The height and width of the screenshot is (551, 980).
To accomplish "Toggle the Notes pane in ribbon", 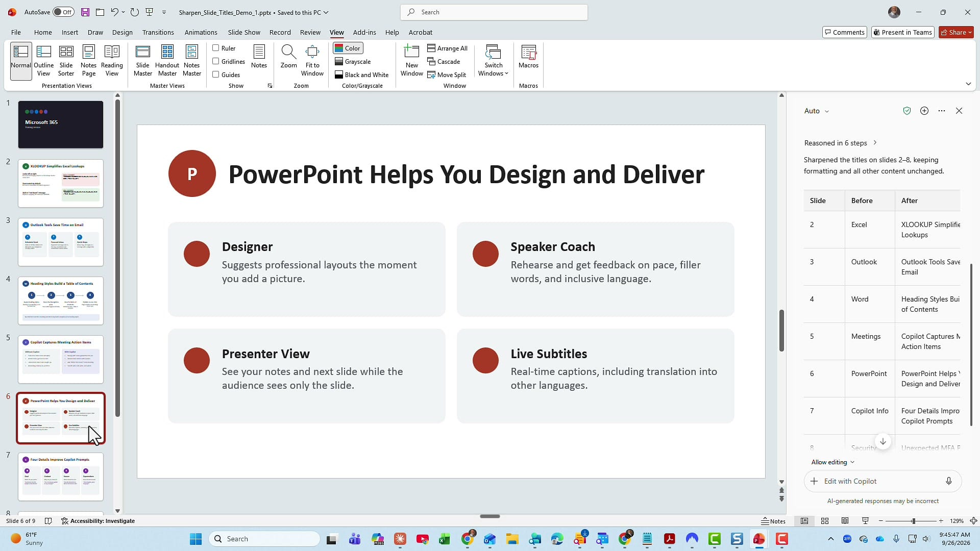I will point(259,57).
